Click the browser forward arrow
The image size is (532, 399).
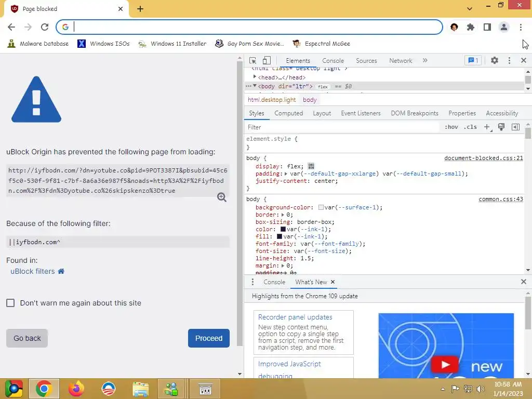(28, 27)
